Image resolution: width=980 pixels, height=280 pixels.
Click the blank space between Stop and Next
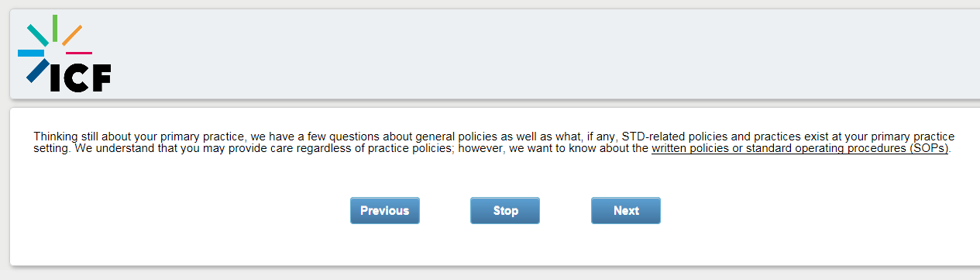click(566, 210)
